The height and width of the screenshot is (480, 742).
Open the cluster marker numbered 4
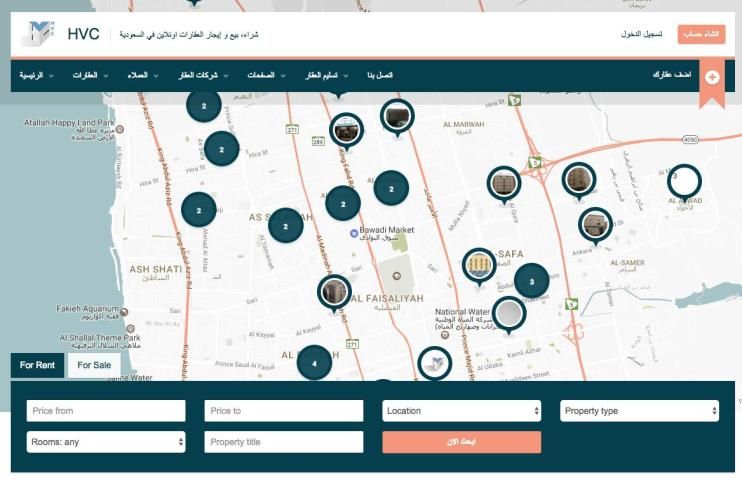point(315,362)
